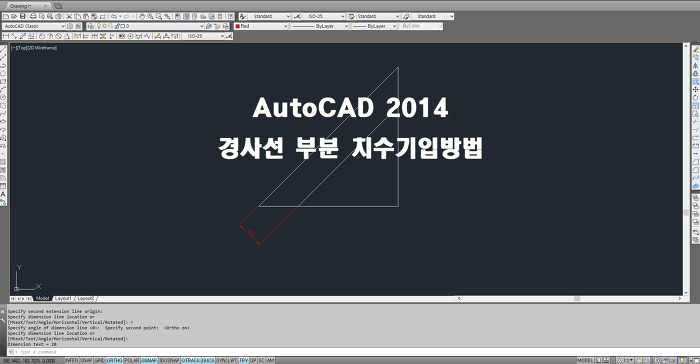Click the Erase tool in Modify toolbar
This screenshot has height=364, width=700.
(696, 50)
